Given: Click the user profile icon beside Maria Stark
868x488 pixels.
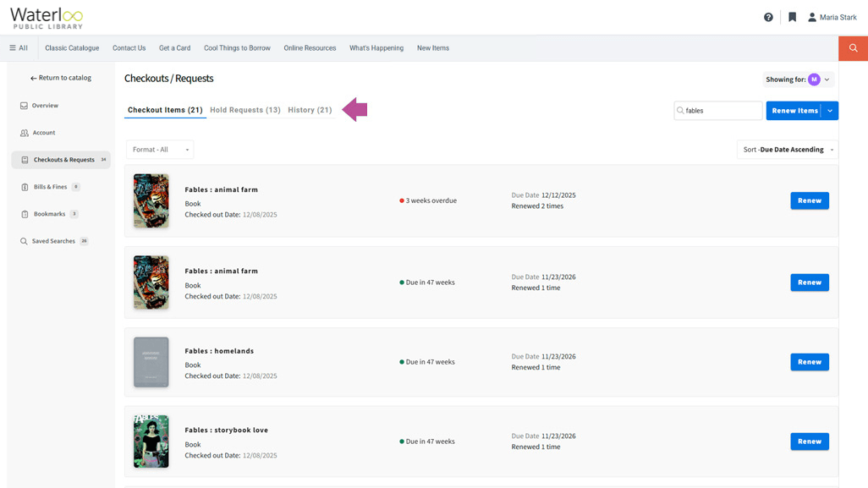Looking at the screenshot, I should 810,16.
